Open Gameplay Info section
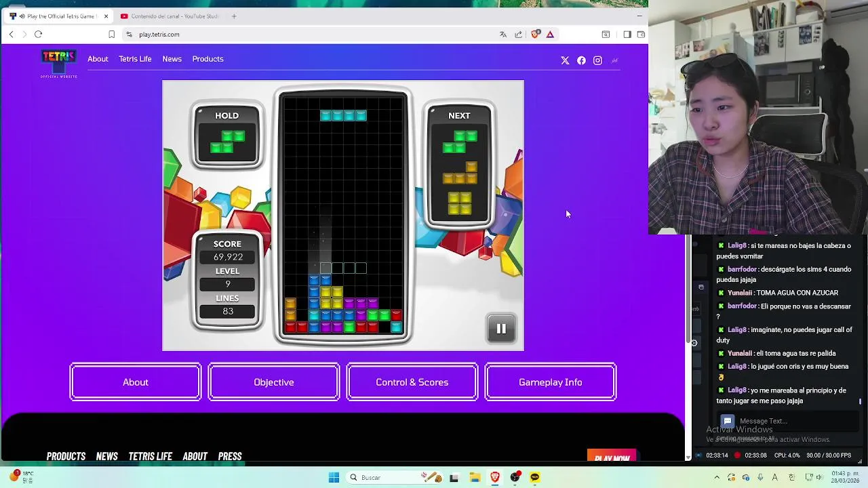The width and height of the screenshot is (868, 488). [551, 382]
